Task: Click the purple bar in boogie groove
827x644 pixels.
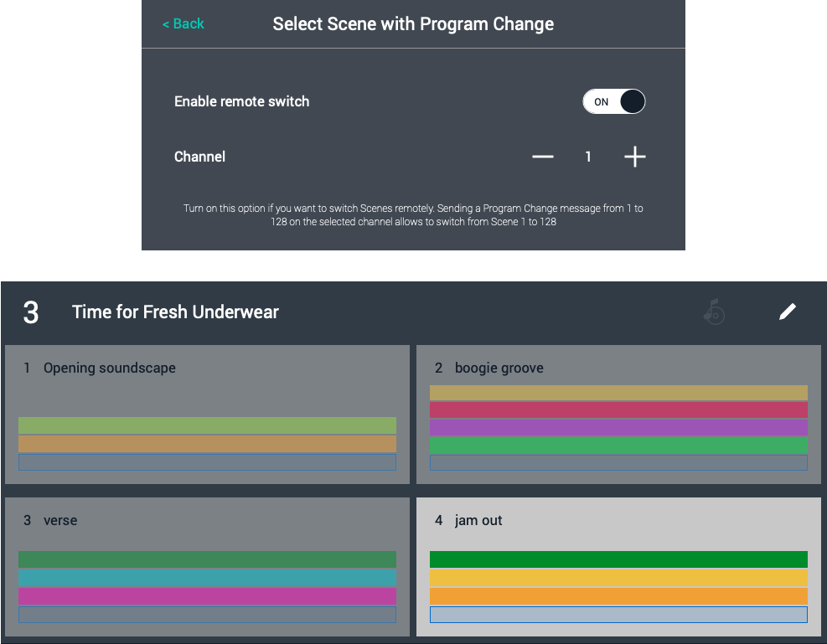Action: point(618,427)
